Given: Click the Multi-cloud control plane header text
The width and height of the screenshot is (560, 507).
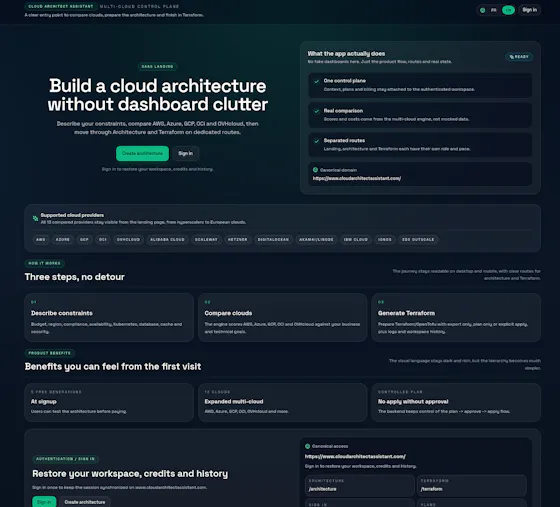Looking at the screenshot, I should point(139,6).
